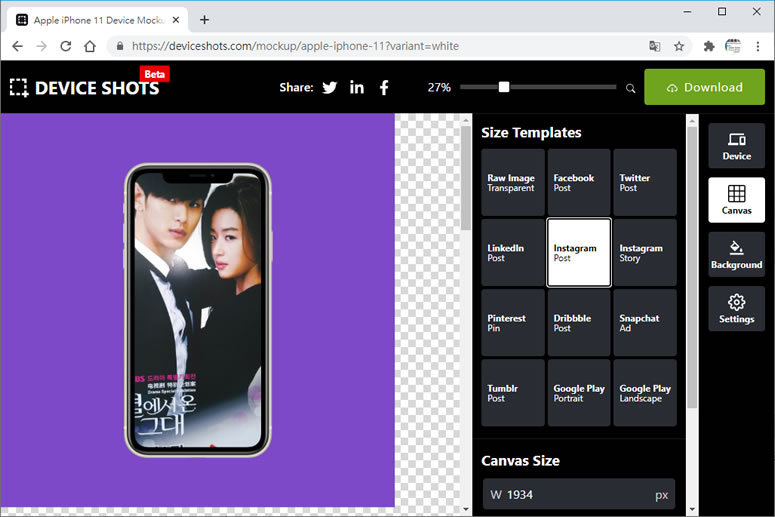The height and width of the screenshot is (517, 775).
Task: Select the Google Play Landscape template
Action: click(x=645, y=393)
